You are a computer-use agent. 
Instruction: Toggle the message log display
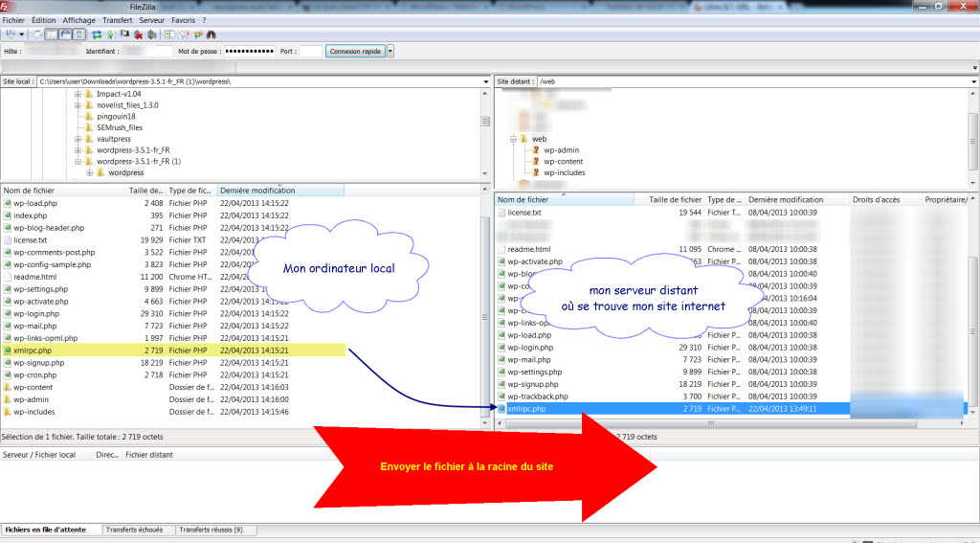pos(37,34)
